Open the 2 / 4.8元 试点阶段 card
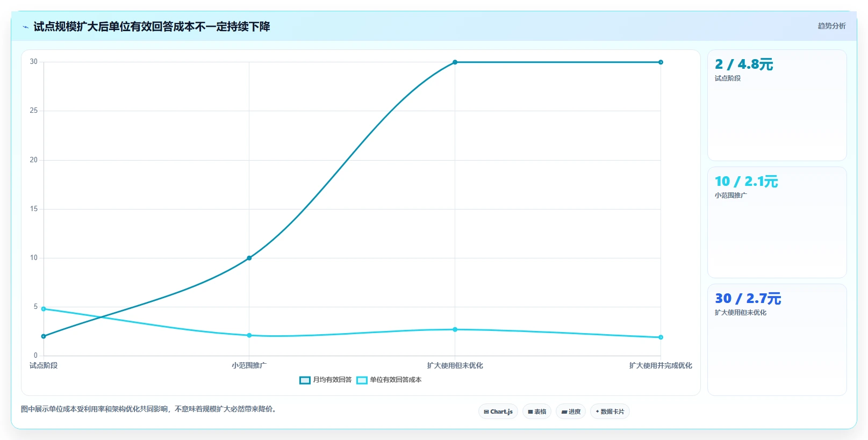This screenshot has width=868, height=440. [x=777, y=105]
